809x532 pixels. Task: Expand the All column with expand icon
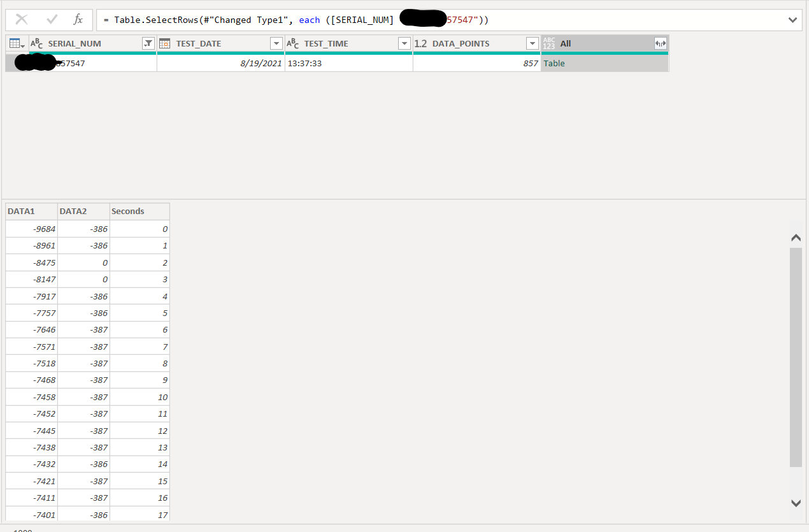661,43
